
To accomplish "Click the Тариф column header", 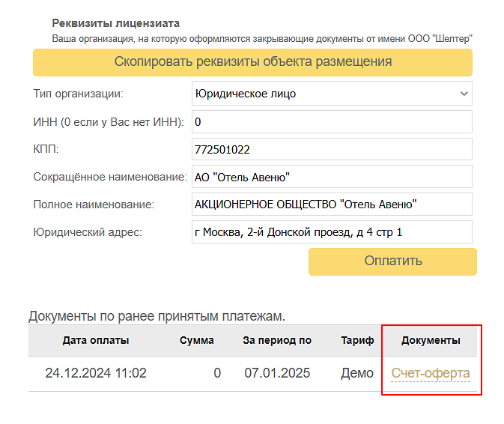I will pyautogui.click(x=357, y=340).
